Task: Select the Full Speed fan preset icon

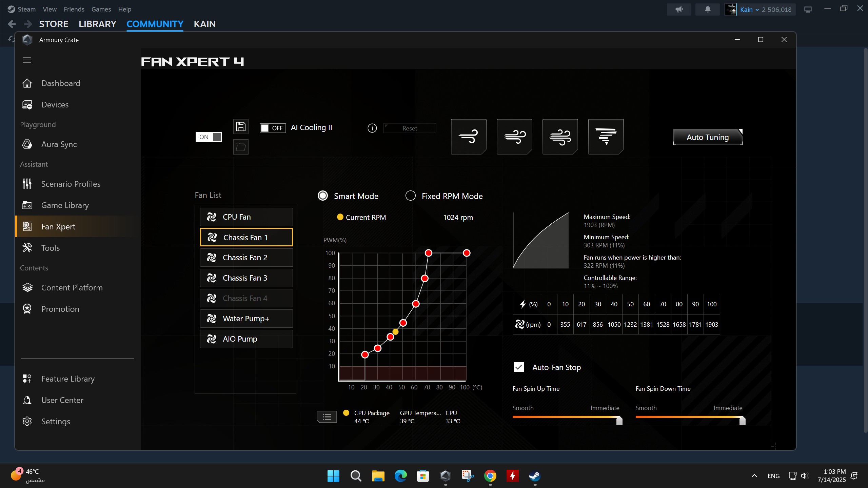Action: pyautogui.click(x=606, y=137)
